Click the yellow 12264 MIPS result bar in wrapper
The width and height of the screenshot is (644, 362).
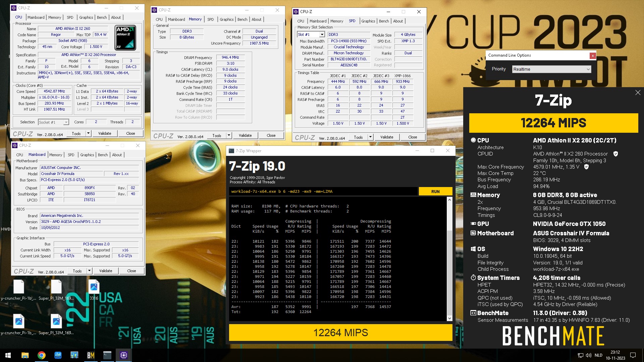coord(340,333)
